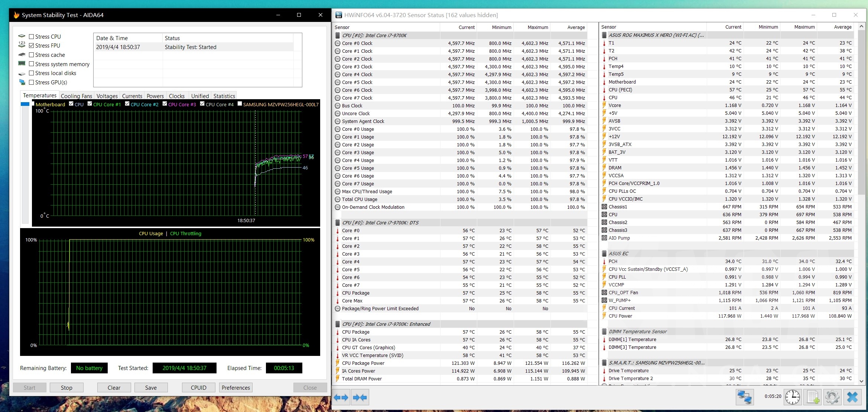This screenshot has width=868, height=412.
Task: Uncheck the Stress FPU option
Action: point(32,45)
